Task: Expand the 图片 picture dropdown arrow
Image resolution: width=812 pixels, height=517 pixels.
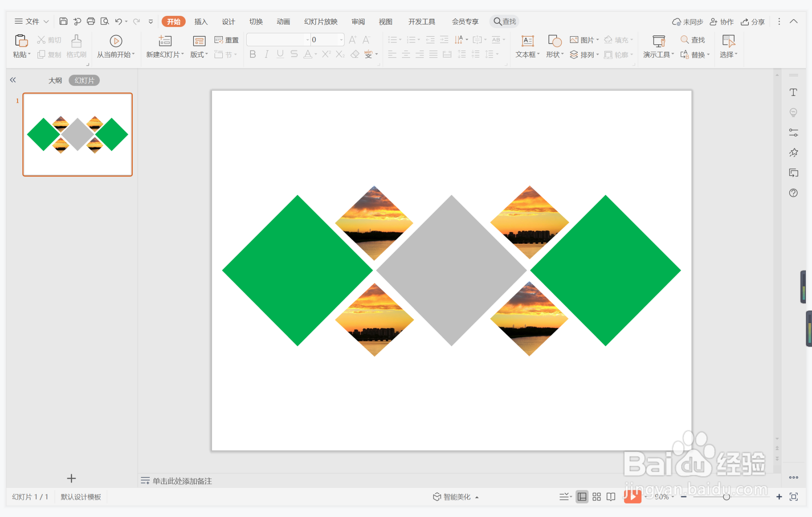Action: 597,40
